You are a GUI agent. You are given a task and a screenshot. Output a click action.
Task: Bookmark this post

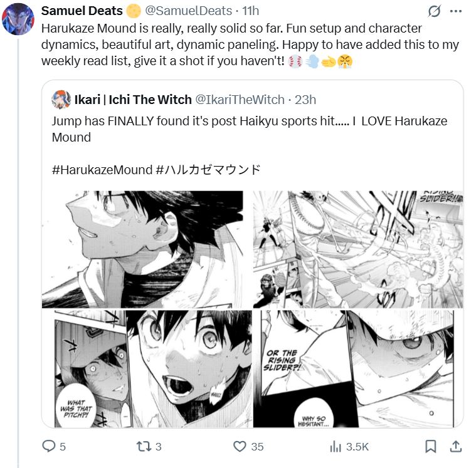pyautogui.click(x=430, y=447)
